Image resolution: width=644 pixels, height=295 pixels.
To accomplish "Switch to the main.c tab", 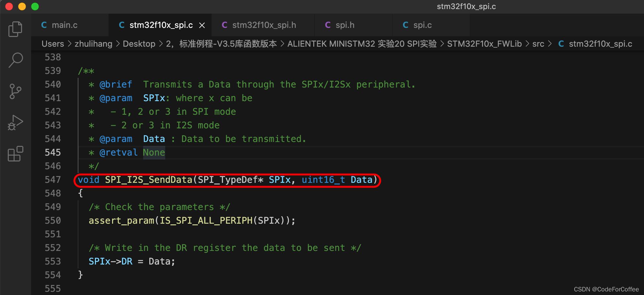I will [x=65, y=25].
